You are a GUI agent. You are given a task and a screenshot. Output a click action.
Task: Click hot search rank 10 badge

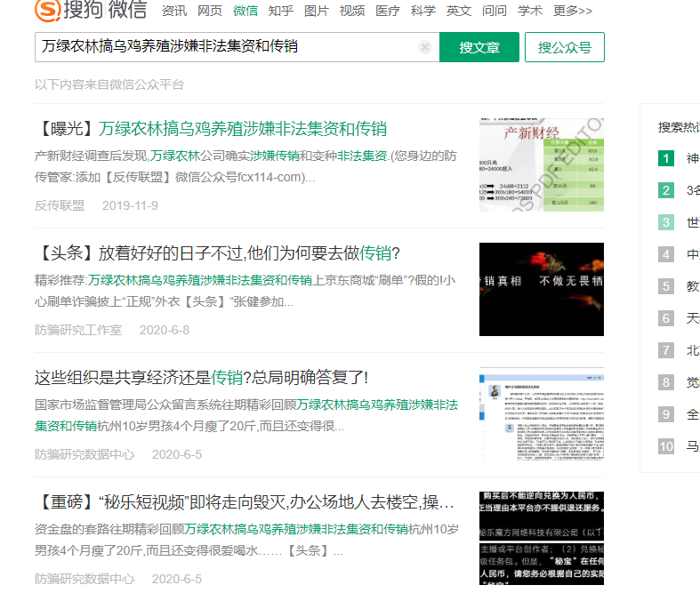(x=666, y=446)
